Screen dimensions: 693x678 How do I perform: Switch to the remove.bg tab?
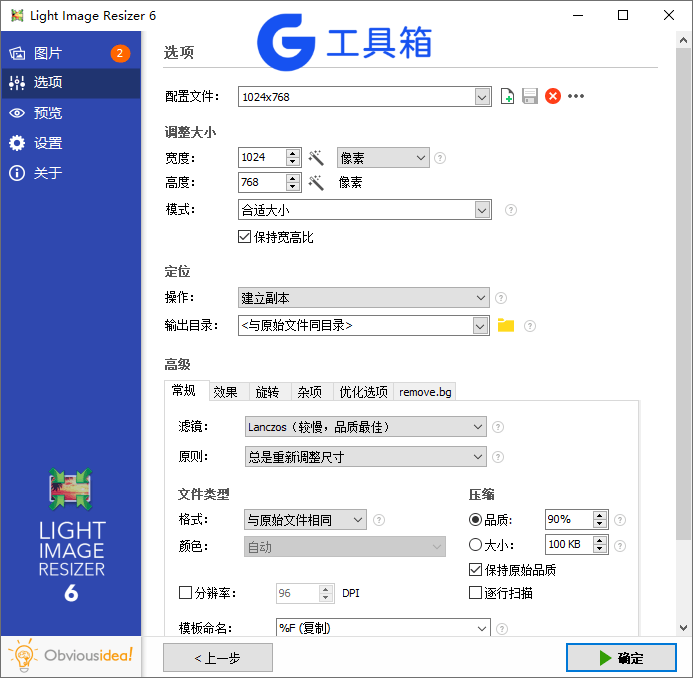(425, 392)
